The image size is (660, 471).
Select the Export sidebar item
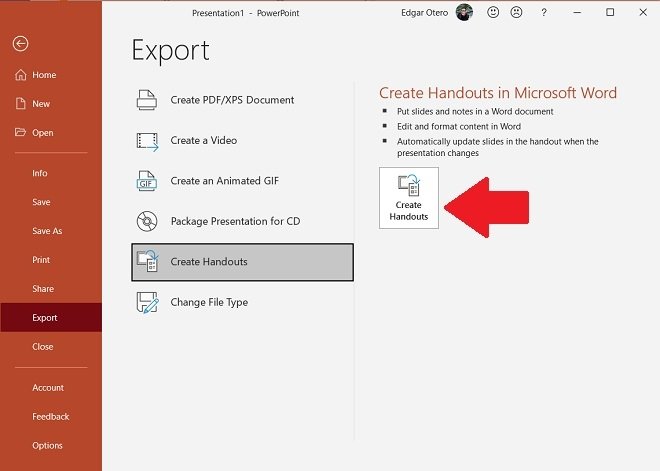[51, 318]
